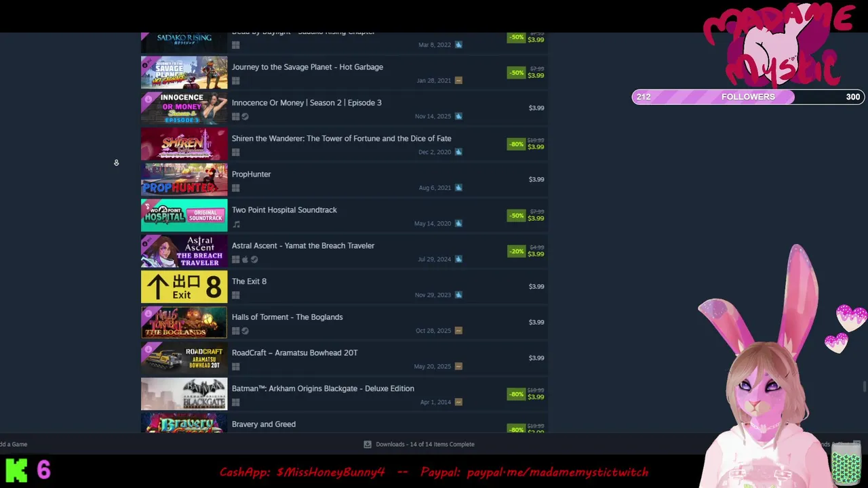Click the Windows platform icon under Hot Garbage
This screenshot has width=868, height=488.
235,81
